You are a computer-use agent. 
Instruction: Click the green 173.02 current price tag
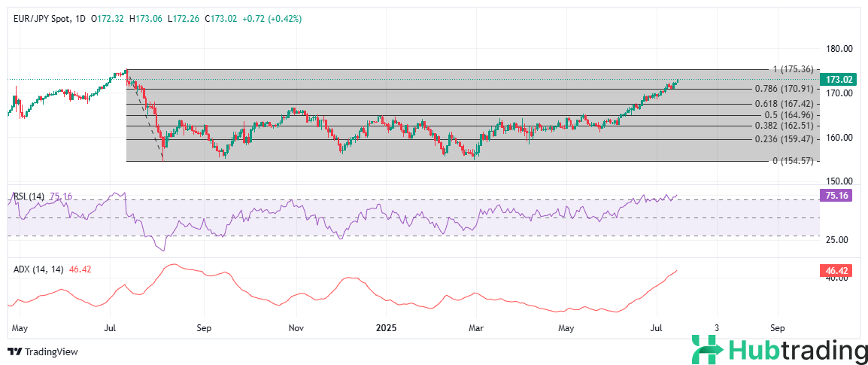click(x=837, y=79)
